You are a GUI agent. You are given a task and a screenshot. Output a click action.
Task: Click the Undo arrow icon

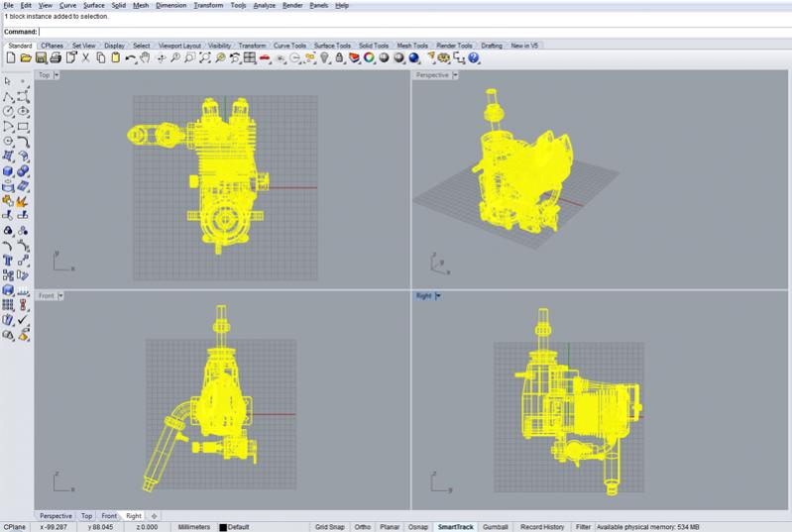click(130, 58)
